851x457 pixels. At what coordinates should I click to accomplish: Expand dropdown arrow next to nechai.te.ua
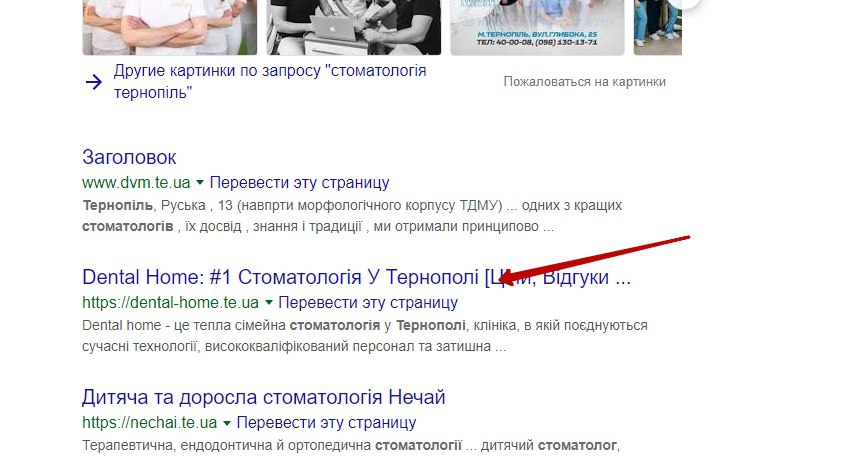pos(227,423)
